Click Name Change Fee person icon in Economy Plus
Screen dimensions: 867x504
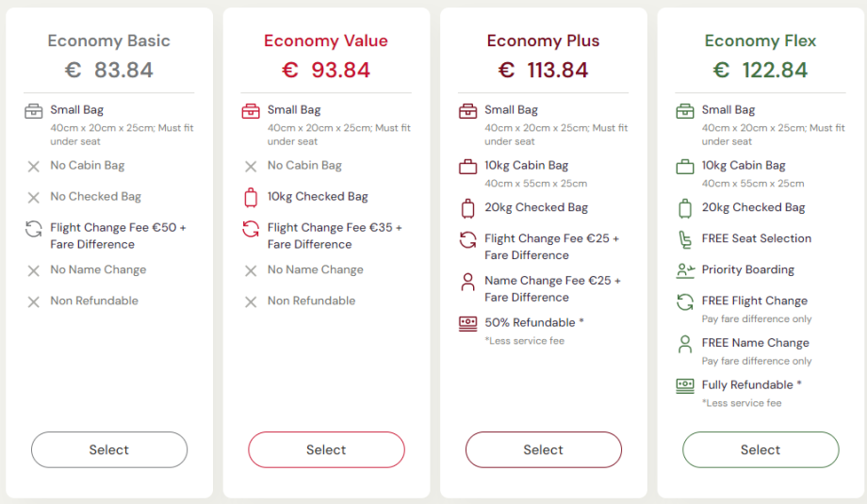(467, 282)
